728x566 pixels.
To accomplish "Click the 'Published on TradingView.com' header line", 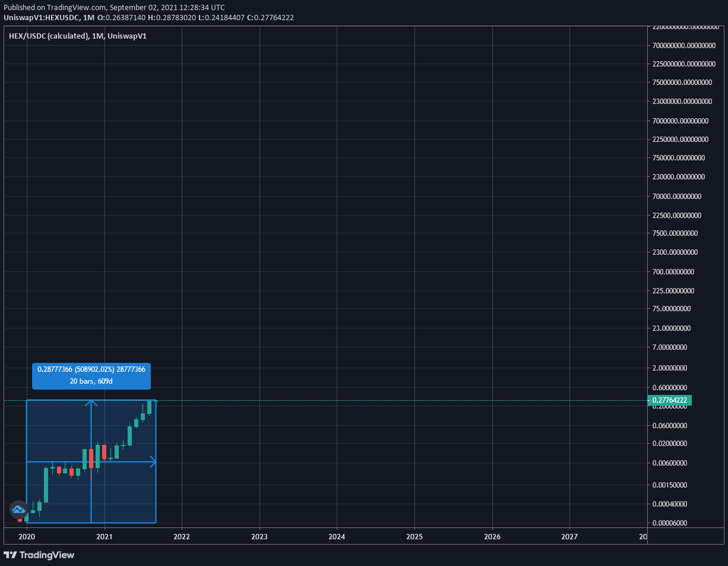I will 114,7.
